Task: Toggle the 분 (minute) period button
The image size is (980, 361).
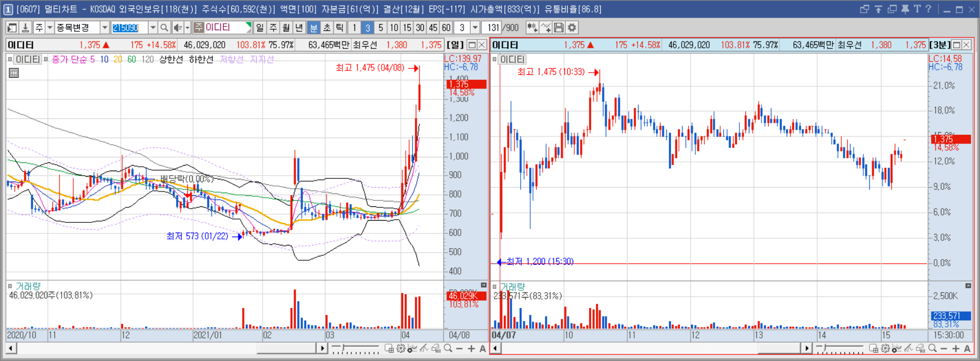Action: pos(313,28)
